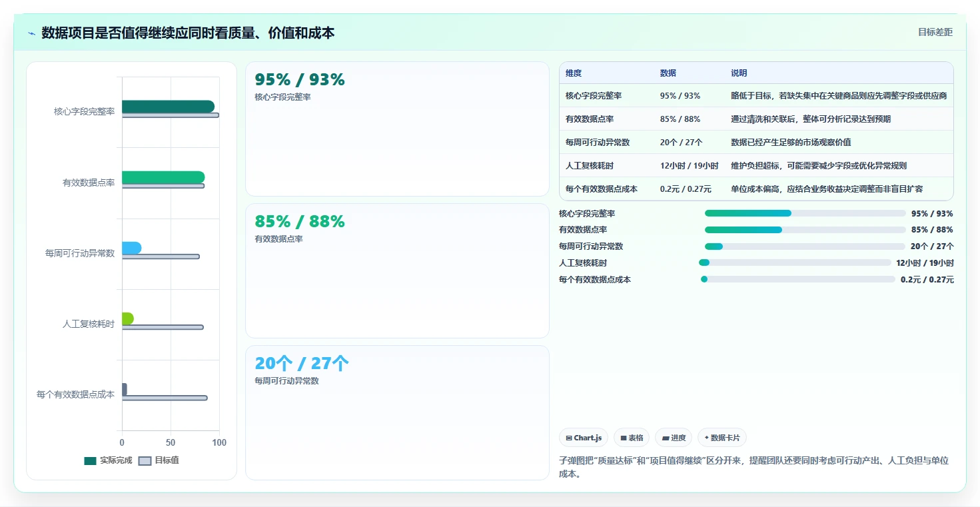Click table cell 每周可行动异常数
The width and height of the screenshot is (980, 507).
(598, 143)
